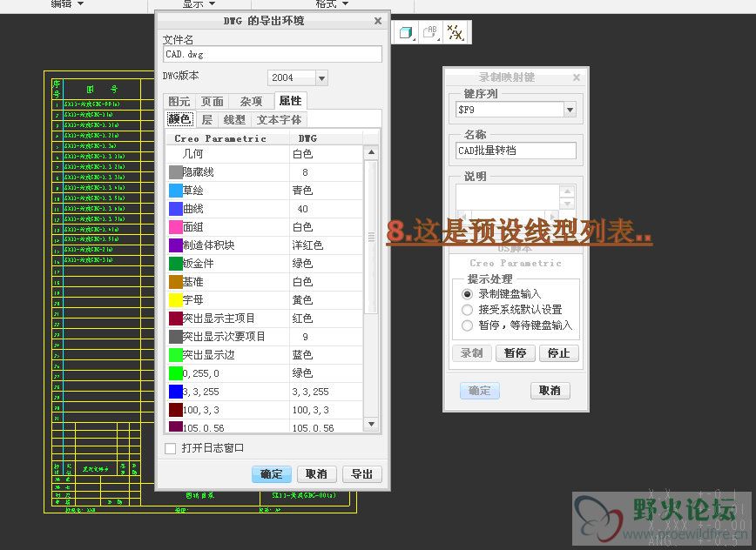Image resolution: width=756 pixels, height=550 pixels.
Task: Click the color list scrollbar thumb
Action: tap(371, 237)
